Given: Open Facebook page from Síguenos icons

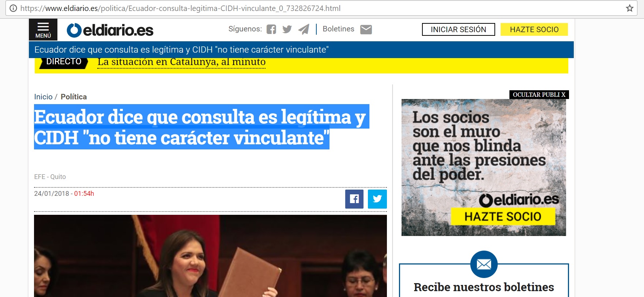Looking at the screenshot, I should tap(271, 29).
